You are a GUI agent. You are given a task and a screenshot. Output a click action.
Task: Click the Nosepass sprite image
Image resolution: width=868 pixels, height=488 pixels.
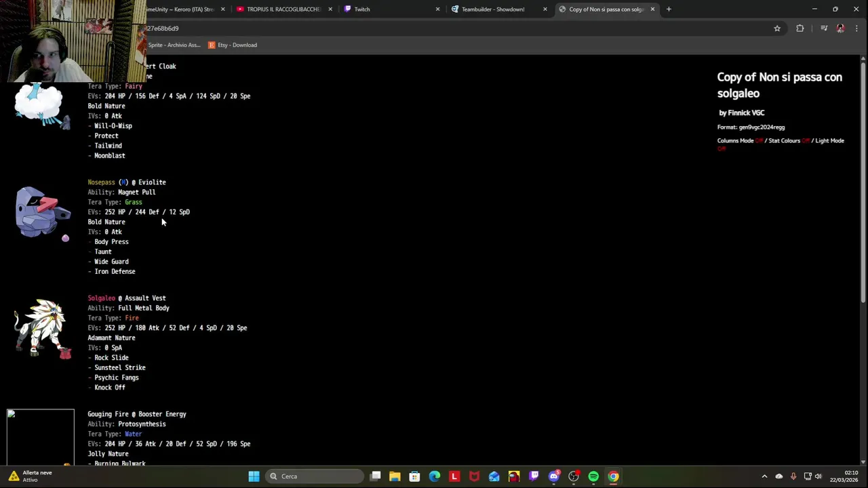tap(42, 212)
